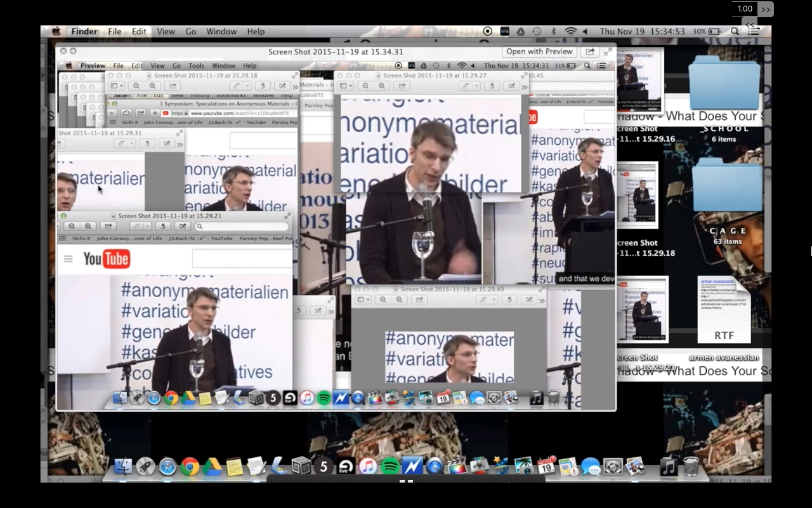Click zoom out in Screen Shot 15.29.21 toolbar
This screenshot has height=508, width=812.
click(x=72, y=226)
